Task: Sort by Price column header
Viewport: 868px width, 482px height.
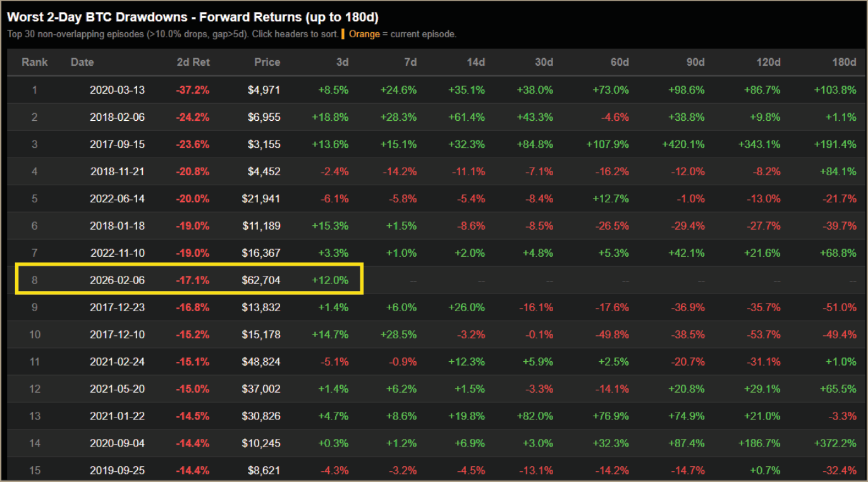Action: click(267, 62)
